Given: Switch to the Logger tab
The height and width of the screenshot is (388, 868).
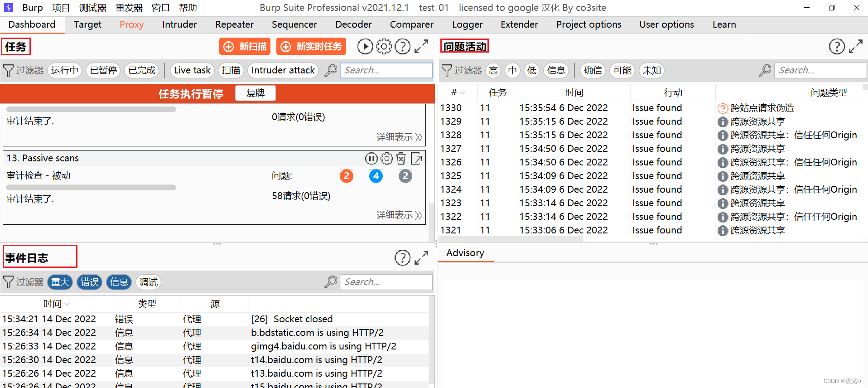Looking at the screenshot, I should (467, 24).
